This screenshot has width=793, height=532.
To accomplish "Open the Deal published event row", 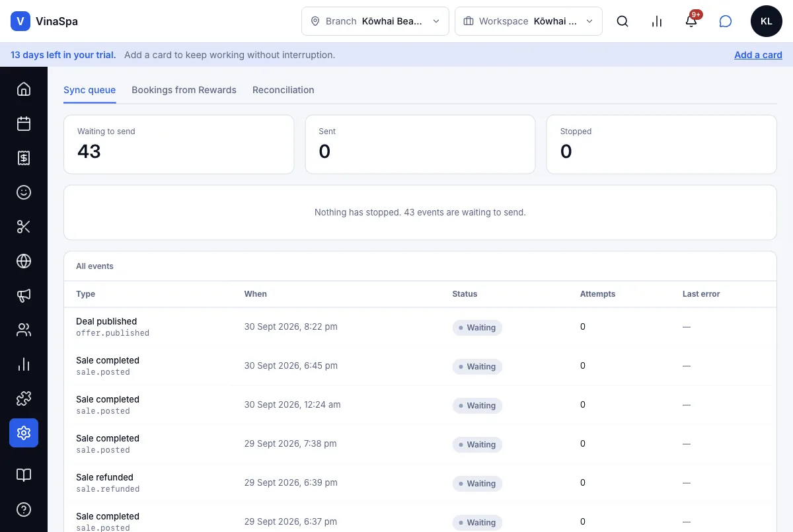I will coord(420,327).
